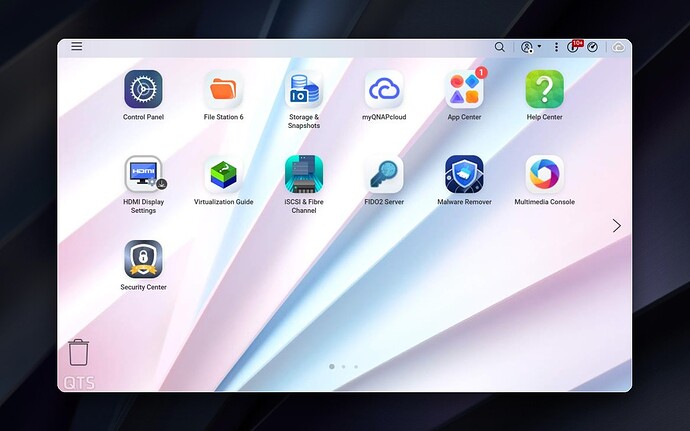Open the hamburger main menu
The image size is (690, 431).
[77, 46]
